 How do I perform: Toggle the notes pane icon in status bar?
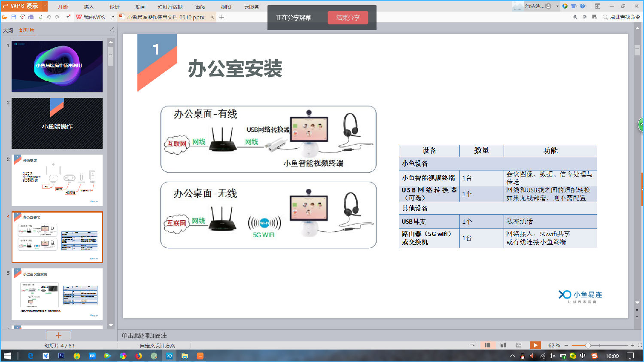click(472, 345)
